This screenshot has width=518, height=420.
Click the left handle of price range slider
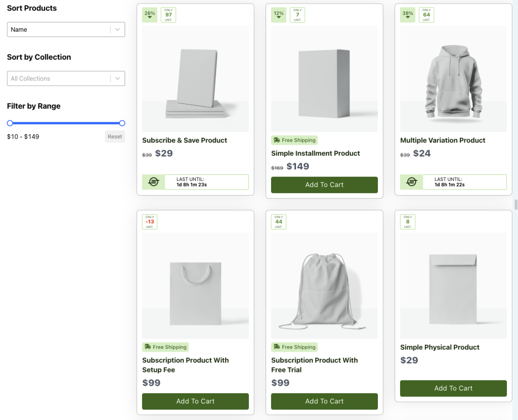click(x=10, y=123)
